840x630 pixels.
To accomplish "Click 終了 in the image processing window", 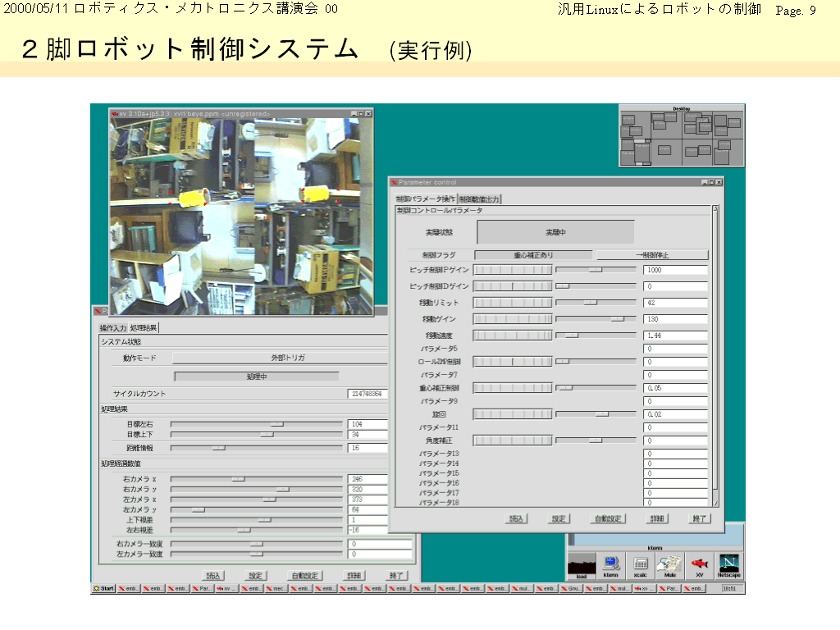I will [x=396, y=575].
